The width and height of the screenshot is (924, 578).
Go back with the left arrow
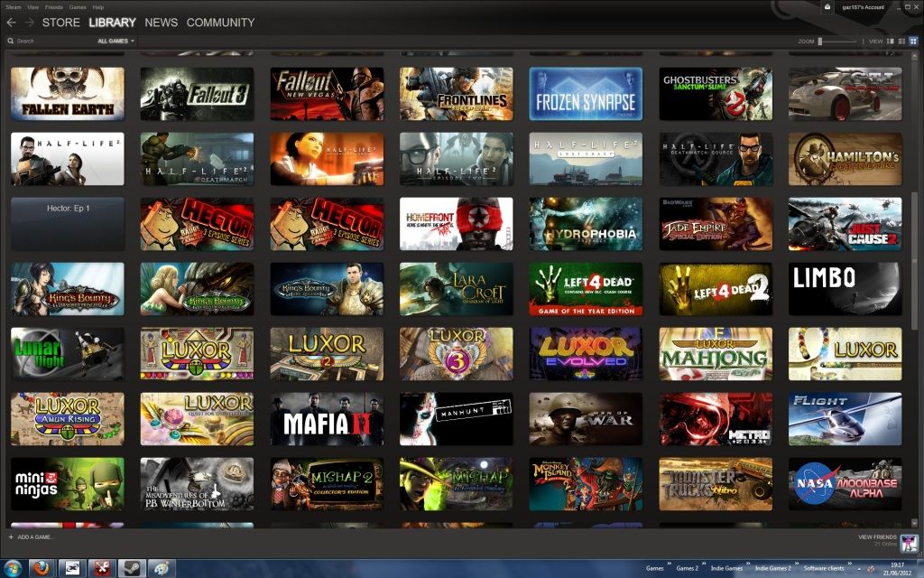(x=11, y=23)
